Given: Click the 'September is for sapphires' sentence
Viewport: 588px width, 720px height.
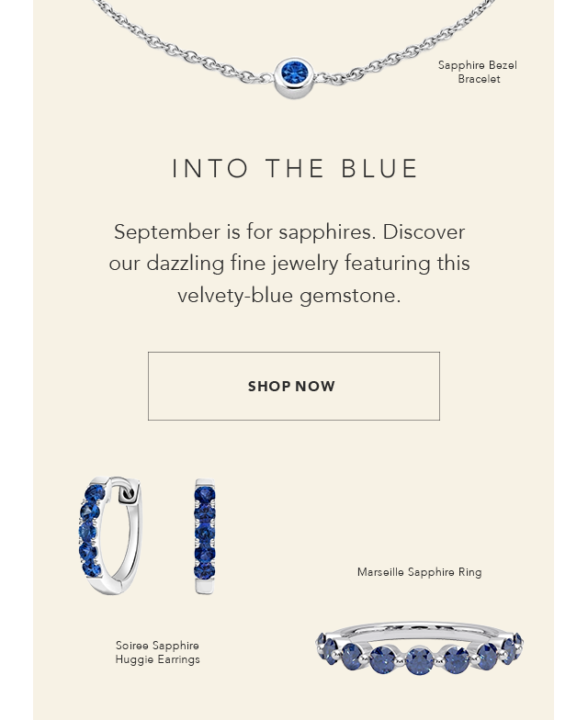Looking at the screenshot, I should [x=245, y=231].
